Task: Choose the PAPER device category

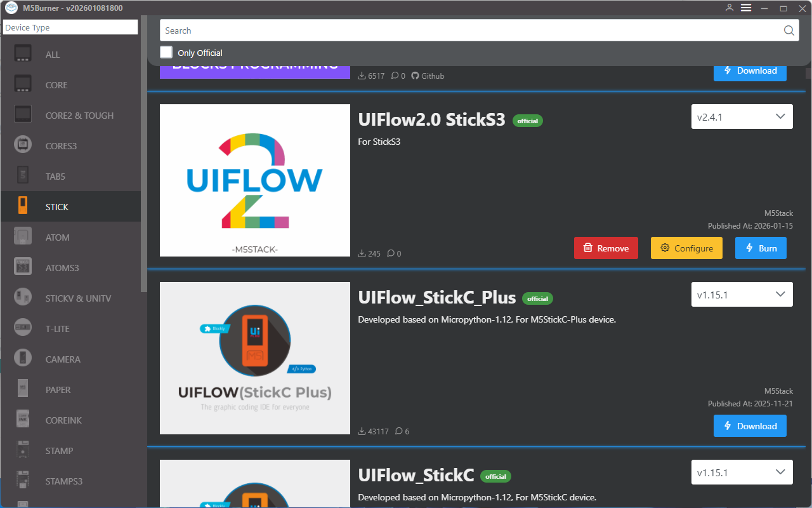Action: [58, 390]
